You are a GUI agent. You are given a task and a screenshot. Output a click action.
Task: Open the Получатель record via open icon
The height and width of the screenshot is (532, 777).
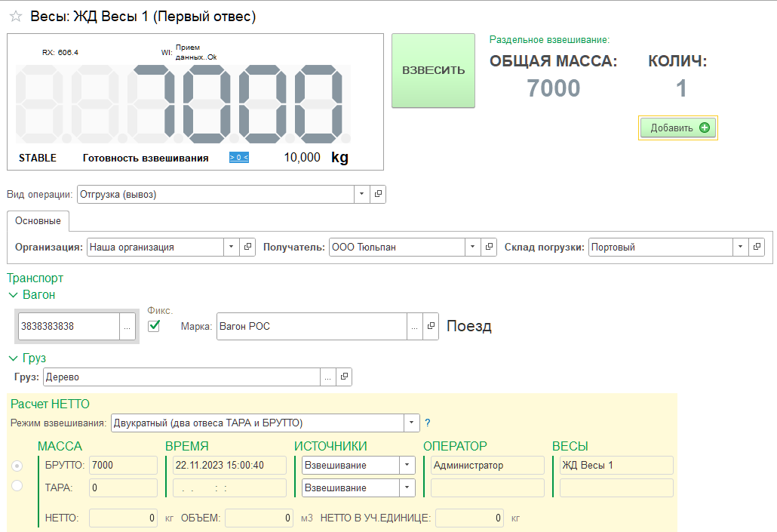click(490, 248)
